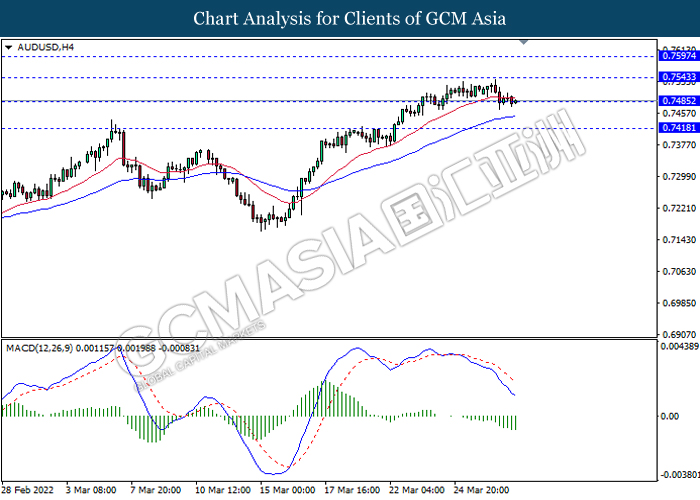Click the 0.69850 price axis value
The image size is (700, 500).
click(679, 303)
